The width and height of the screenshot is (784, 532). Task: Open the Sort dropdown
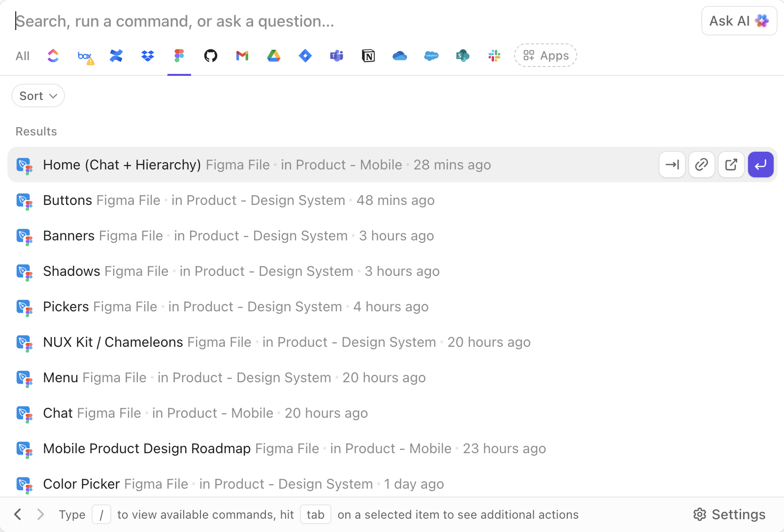pyautogui.click(x=38, y=96)
